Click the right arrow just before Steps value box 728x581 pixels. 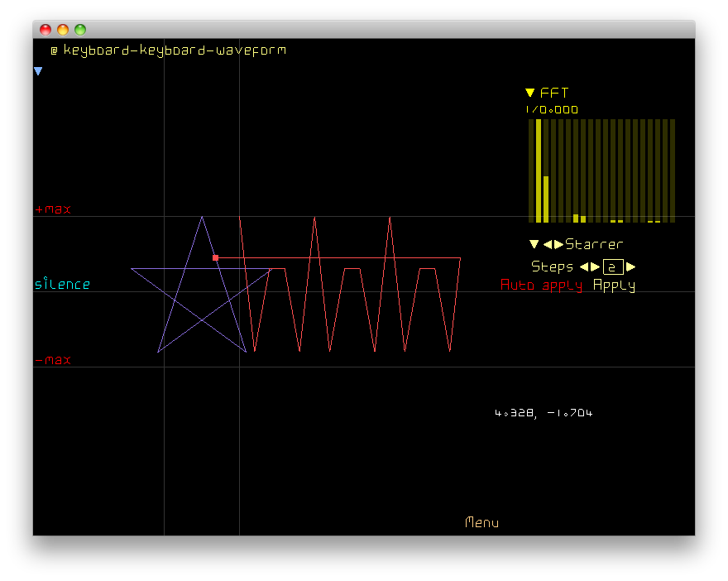click(595, 266)
